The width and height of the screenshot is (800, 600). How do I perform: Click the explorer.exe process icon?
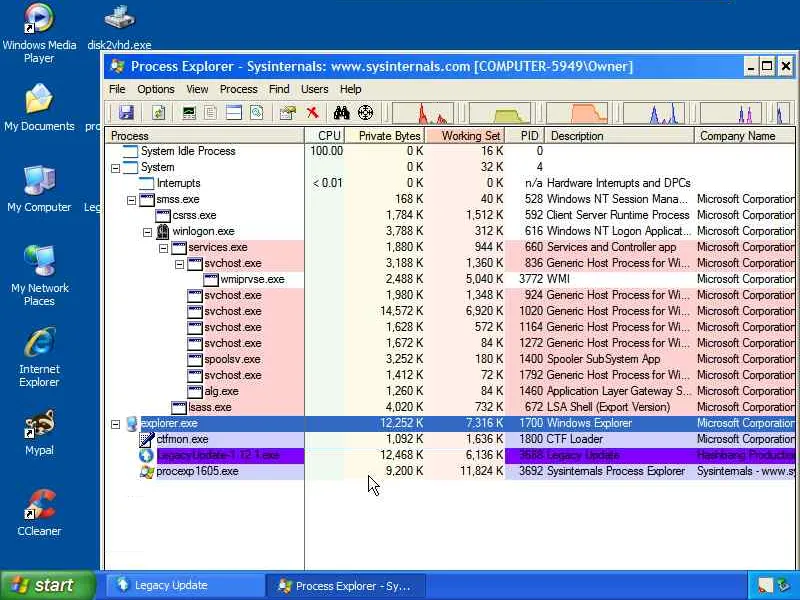coord(131,424)
